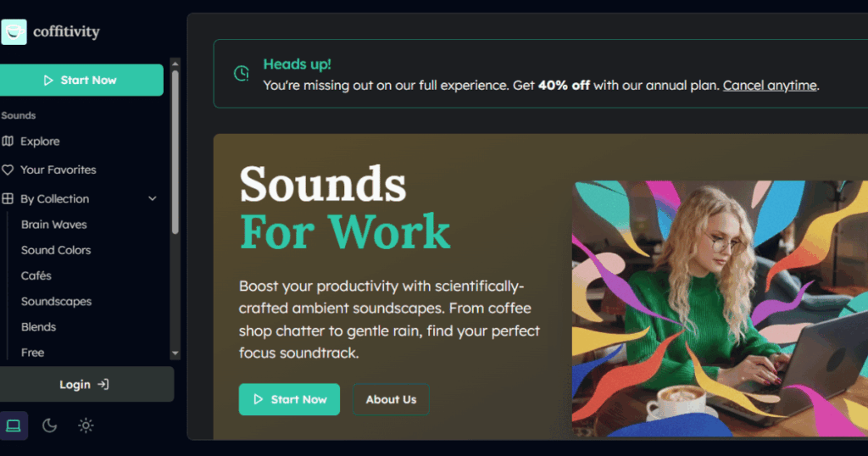Screen dimensions: 868x456
Task: Click the sidebar scroll up arrow
Action: [x=175, y=64]
